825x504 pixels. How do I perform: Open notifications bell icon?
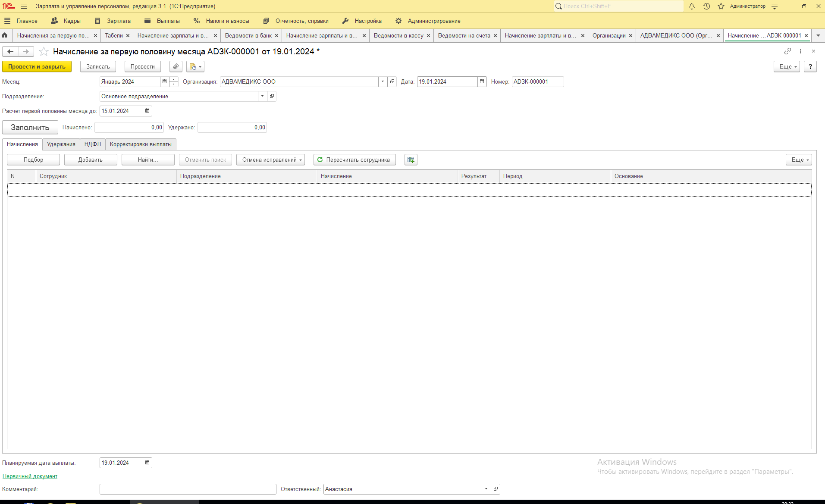pos(692,6)
